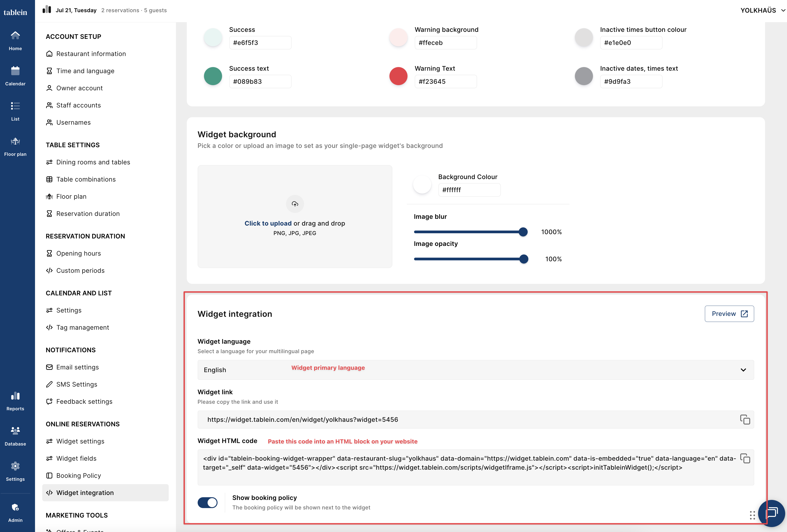Screen dimensions: 787x532
Task: Go to Owner account
Action: point(74,88)
